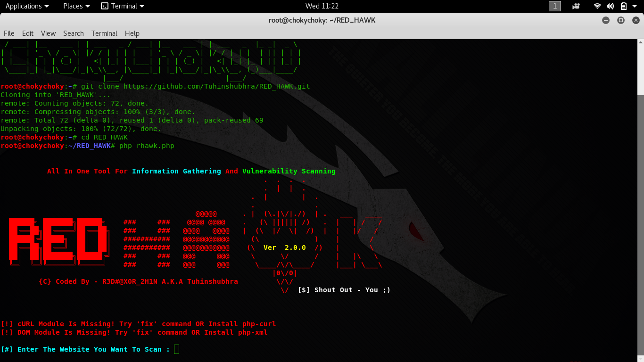Expand the Applications dropdown in top panel

(x=27, y=6)
